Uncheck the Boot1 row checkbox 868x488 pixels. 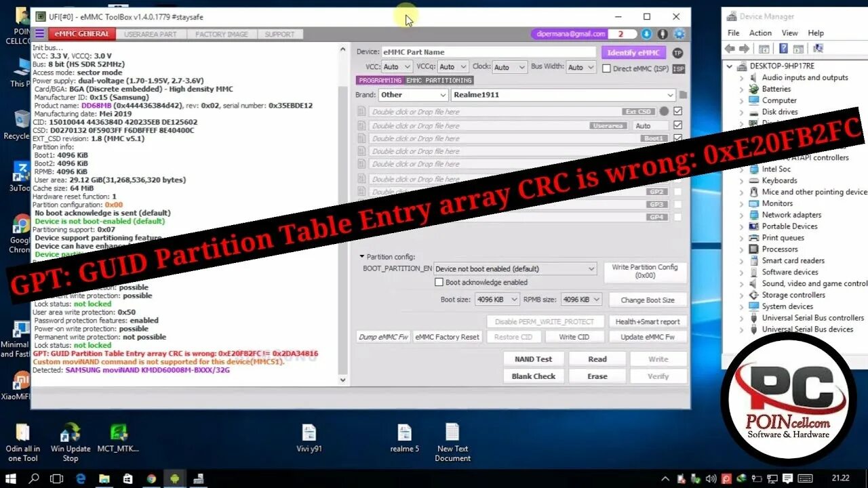pos(677,138)
